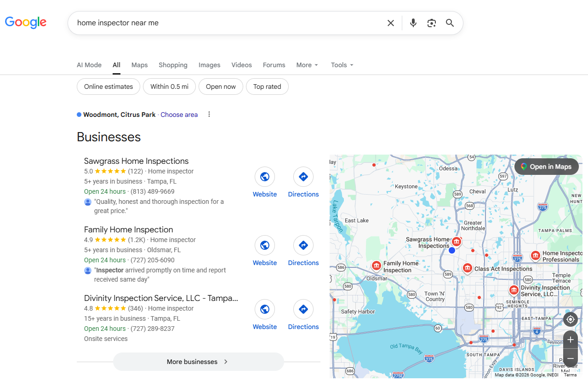Viewport: 588px width, 387px height.
Task: Click the Old Tampa Bay map label
Action: [406, 349]
